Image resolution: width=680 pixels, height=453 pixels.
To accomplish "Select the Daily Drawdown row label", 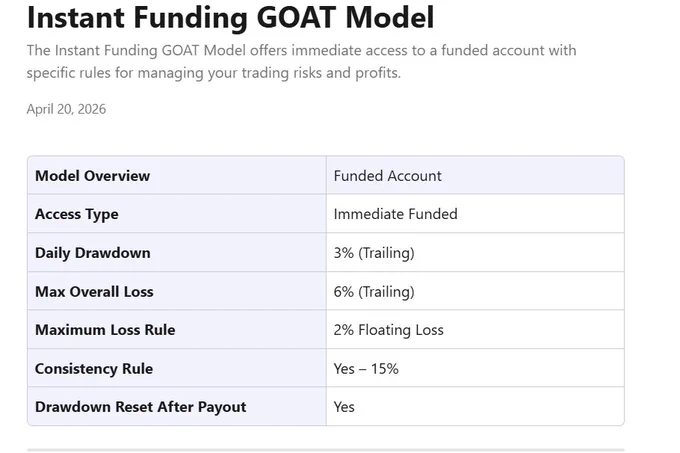I will pyautogui.click(x=92, y=253).
